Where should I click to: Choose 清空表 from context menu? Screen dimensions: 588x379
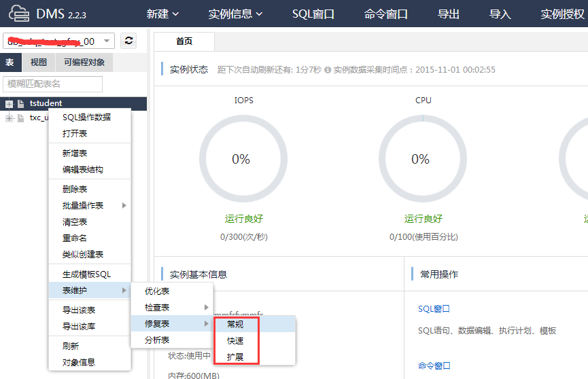click(x=75, y=222)
